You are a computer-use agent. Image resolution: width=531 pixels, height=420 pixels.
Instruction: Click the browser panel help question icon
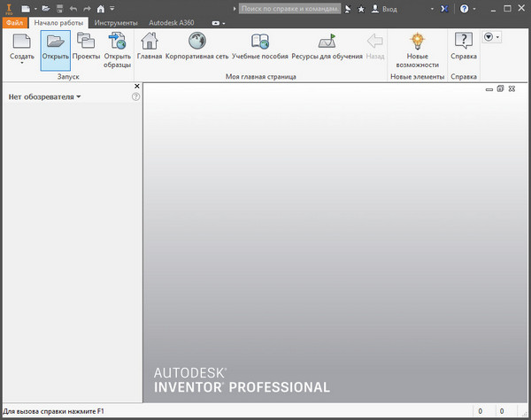(136, 96)
